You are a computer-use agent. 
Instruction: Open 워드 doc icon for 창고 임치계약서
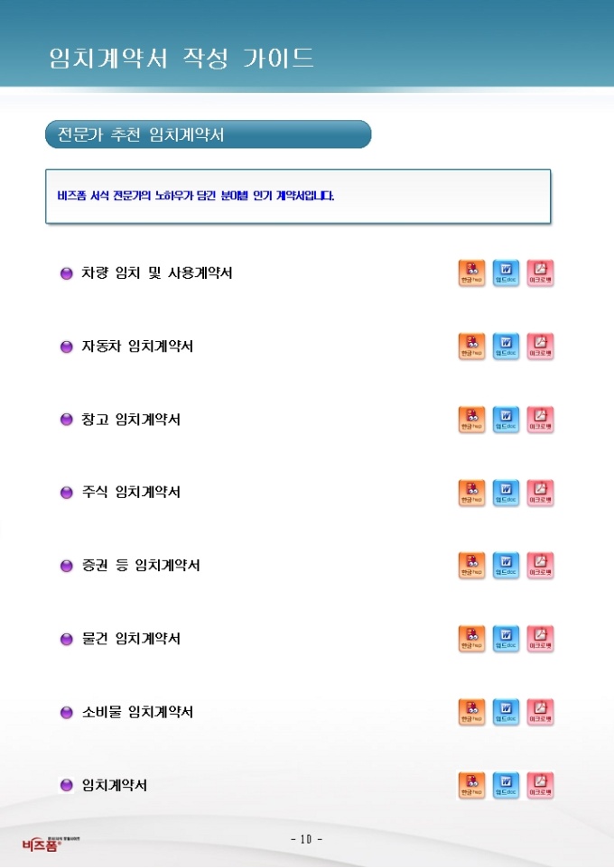coord(506,420)
